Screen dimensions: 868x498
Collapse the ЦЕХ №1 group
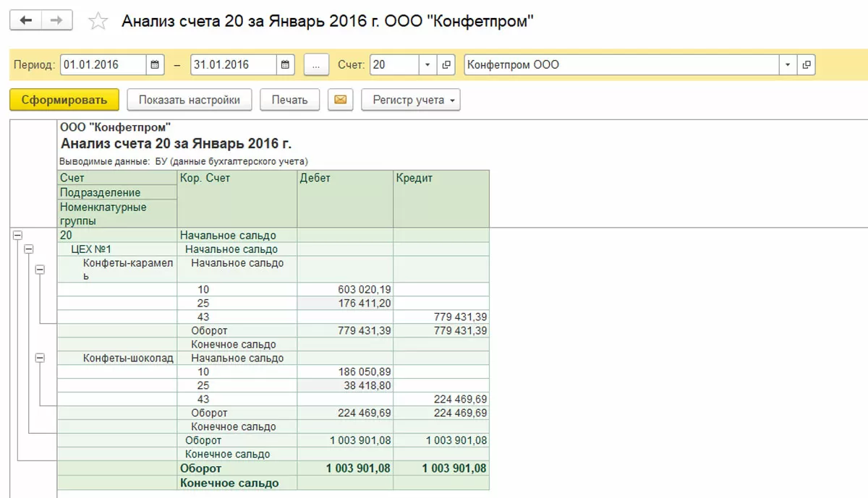[29, 249]
